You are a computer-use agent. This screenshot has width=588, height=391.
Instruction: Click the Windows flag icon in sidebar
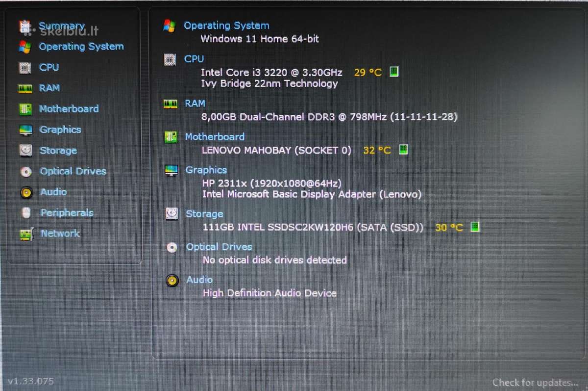tap(25, 47)
